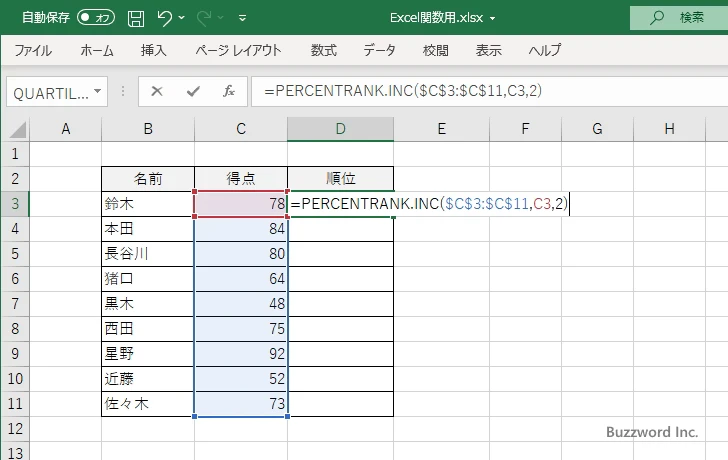The image size is (728, 460).
Task: Open the Excel関数用.xlsx file name dropdown
Action: click(492, 19)
